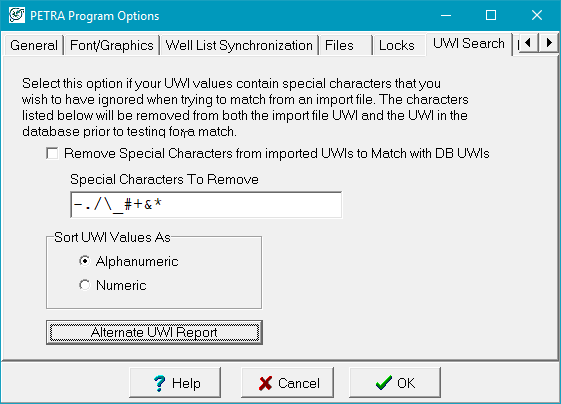Screen dimensions: 561x404
Task: Enable Remove Special Characters checkbox
Action: (x=52, y=154)
